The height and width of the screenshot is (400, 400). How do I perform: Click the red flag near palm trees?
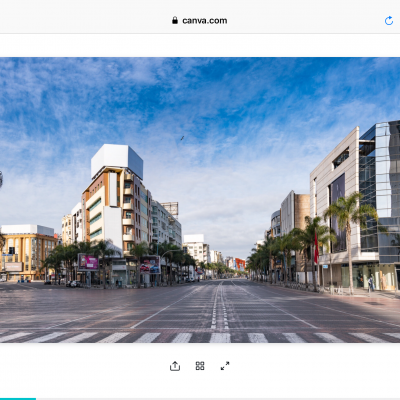[316, 248]
